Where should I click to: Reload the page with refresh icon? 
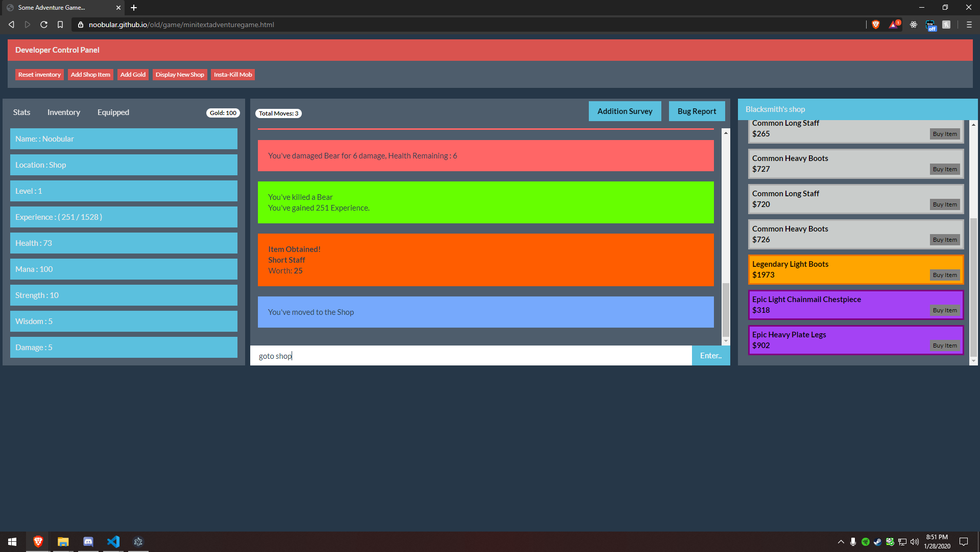(x=44, y=25)
